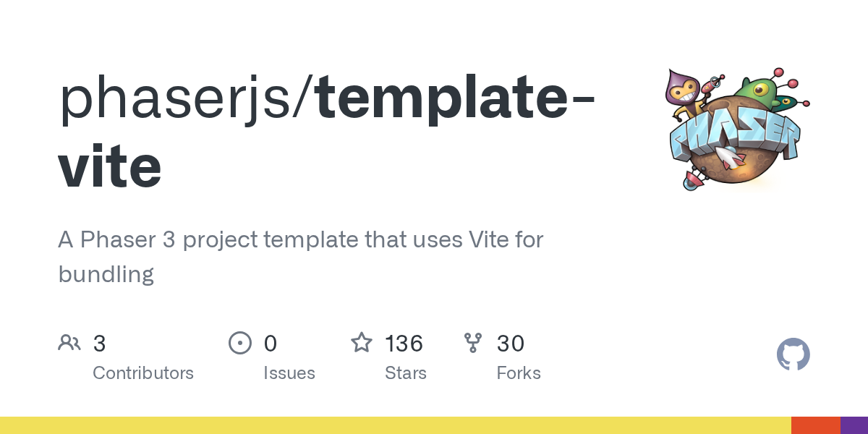Select the yellow language bar segment
868x434 pixels.
(396, 425)
